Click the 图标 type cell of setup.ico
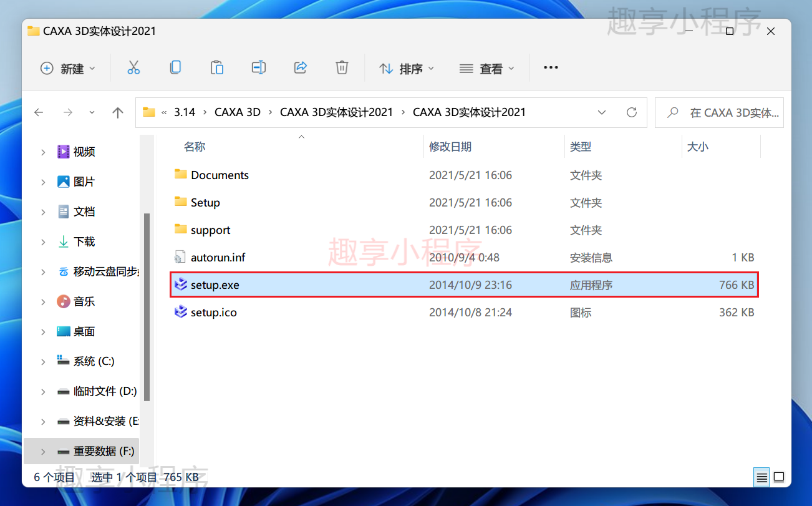The height and width of the screenshot is (506, 812). pyautogui.click(x=581, y=312)
